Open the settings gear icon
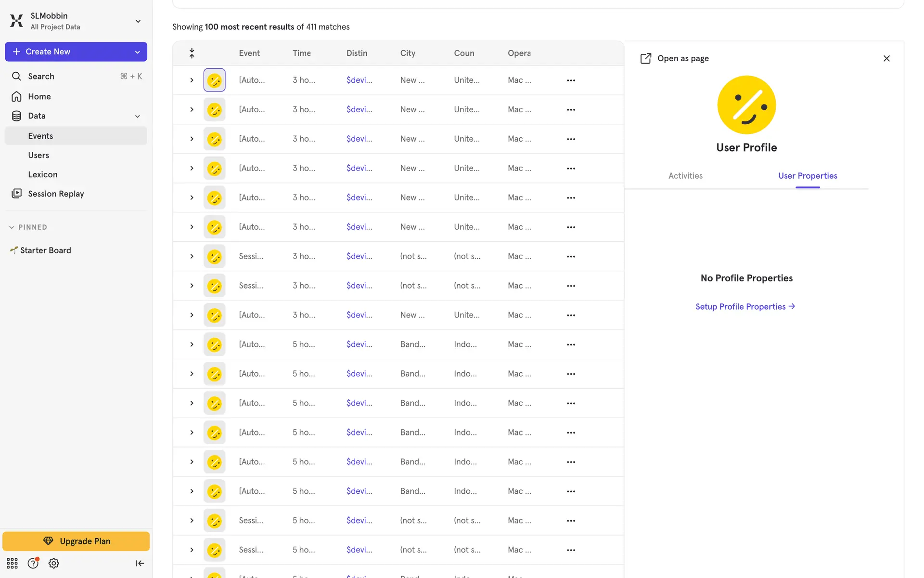The image size is (924, 578). 54,563
